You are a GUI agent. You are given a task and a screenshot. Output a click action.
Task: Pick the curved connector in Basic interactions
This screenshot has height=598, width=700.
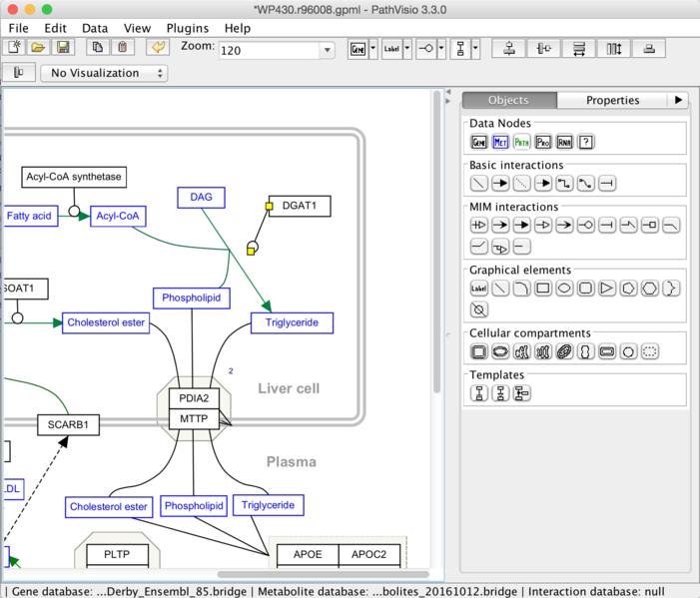tap(586, 184)
